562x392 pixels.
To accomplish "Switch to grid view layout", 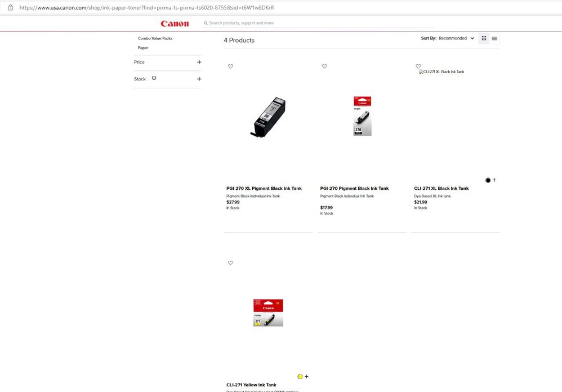I will [x=484, y=38].
